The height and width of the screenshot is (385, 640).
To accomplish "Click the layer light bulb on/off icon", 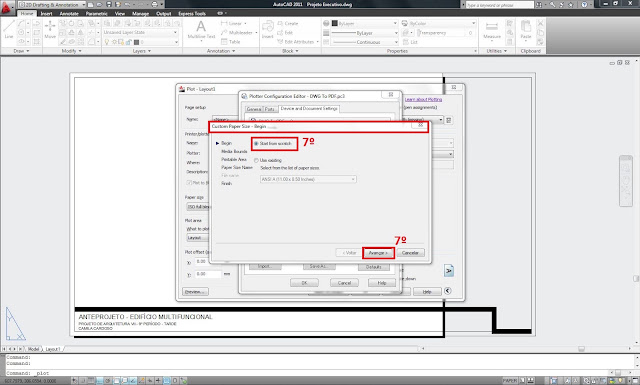I will point(107,42).
